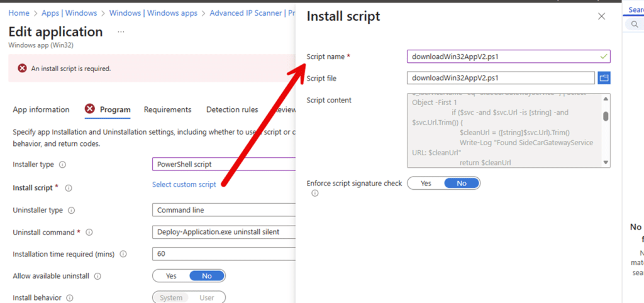644x303 pixels.
Task: Click the Select custom script link
Action: 184,184
